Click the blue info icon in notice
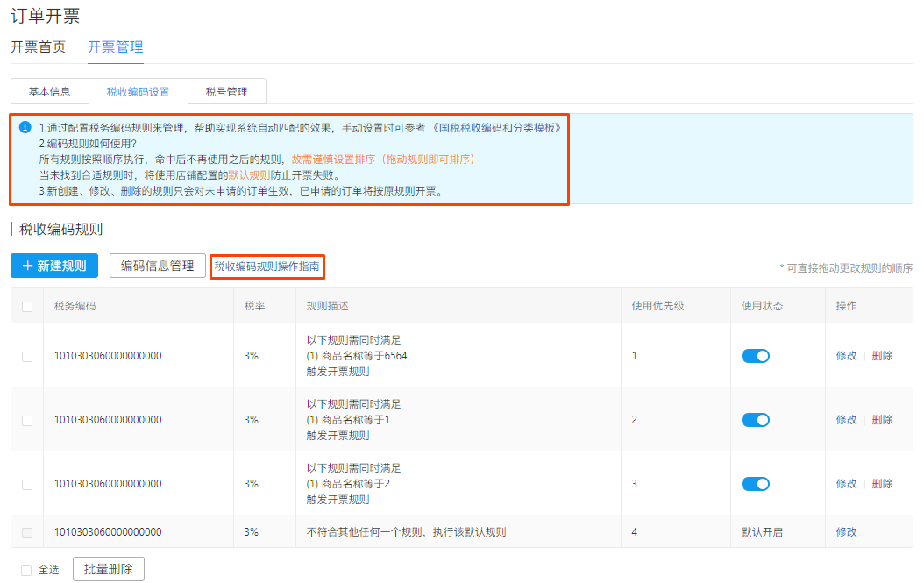This screenshot has width=924, height=583. pos(25,127)
